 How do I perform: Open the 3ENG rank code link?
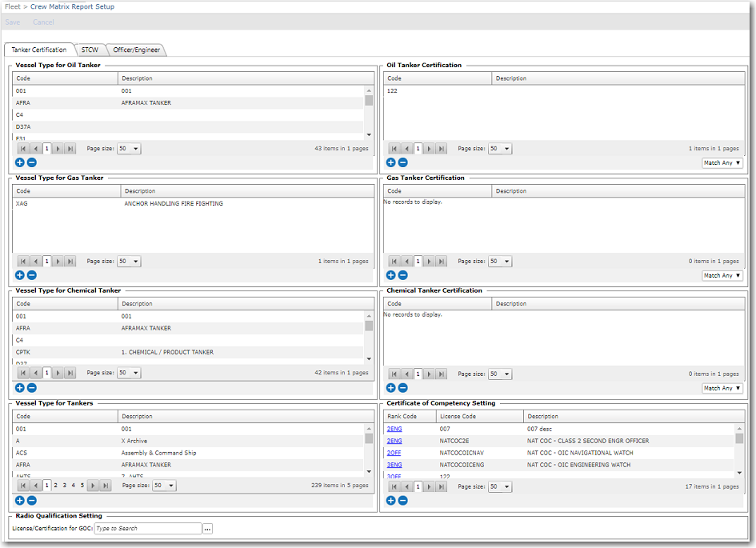[394, 465]
